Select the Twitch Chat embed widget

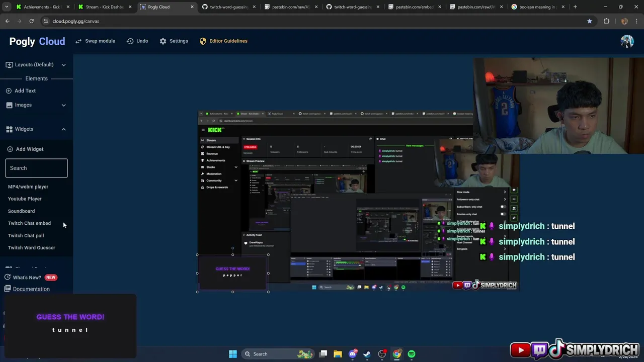point(29,223)
